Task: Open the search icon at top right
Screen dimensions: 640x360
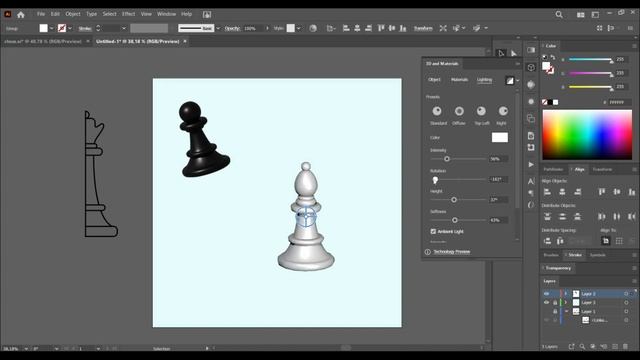Action: [559, 15]
